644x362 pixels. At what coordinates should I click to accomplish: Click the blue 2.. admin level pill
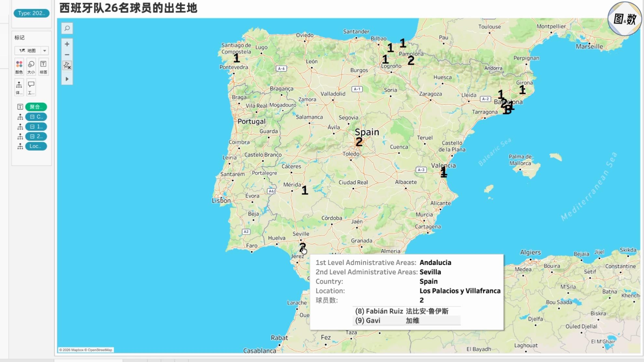coord(36,136)
